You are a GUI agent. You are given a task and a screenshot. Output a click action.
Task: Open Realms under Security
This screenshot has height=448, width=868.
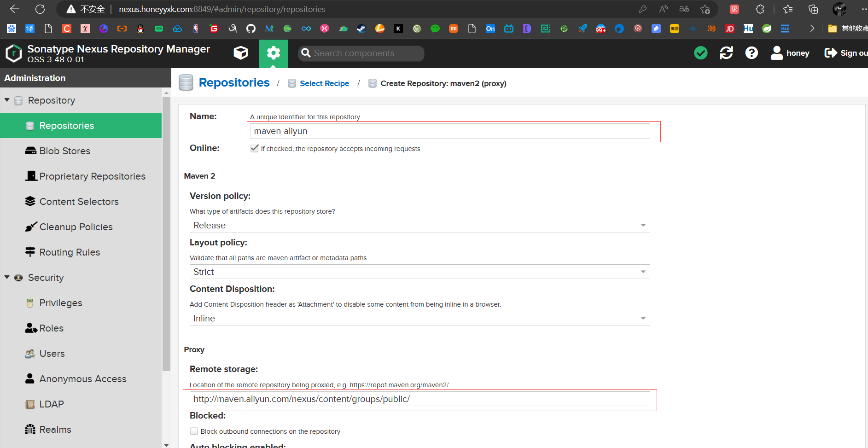[81, 429]
